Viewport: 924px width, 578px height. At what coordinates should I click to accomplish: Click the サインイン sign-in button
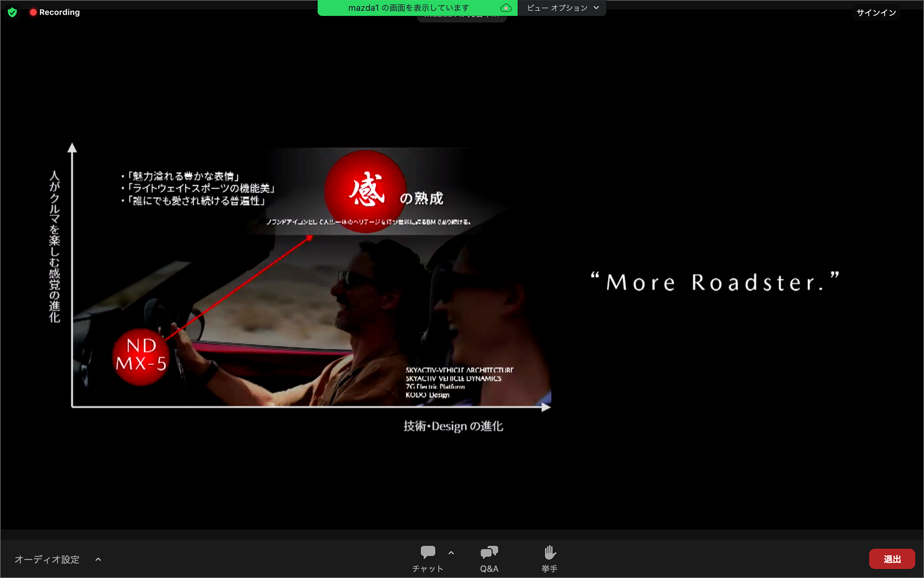(x=876, y=13)
